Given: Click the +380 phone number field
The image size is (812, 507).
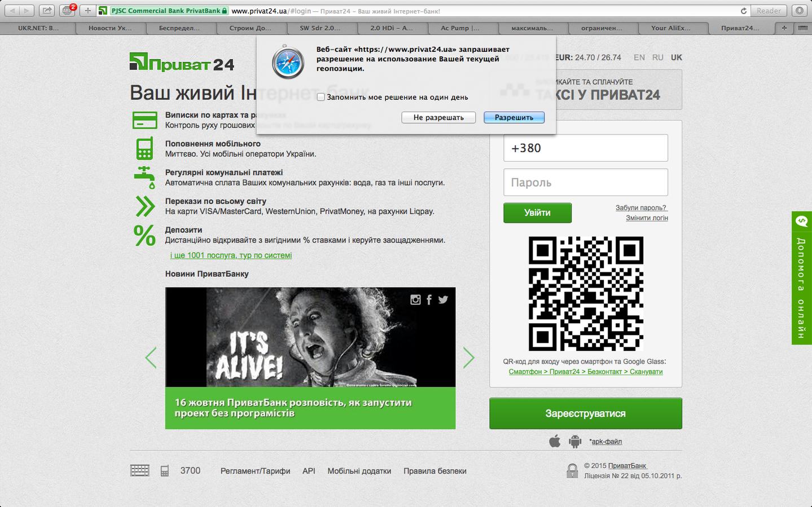Looking at the screenshot, I should click(586, 148).
